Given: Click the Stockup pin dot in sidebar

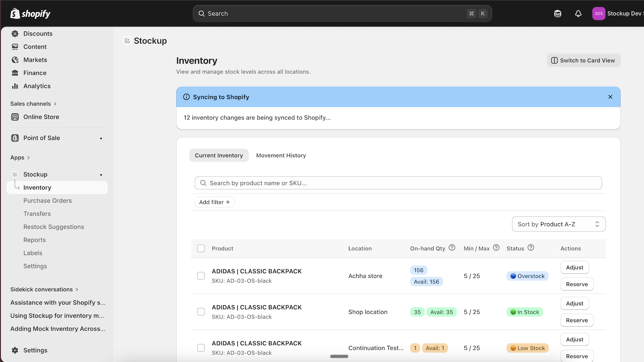Looking at the screenshot, I should pos(101,175).
